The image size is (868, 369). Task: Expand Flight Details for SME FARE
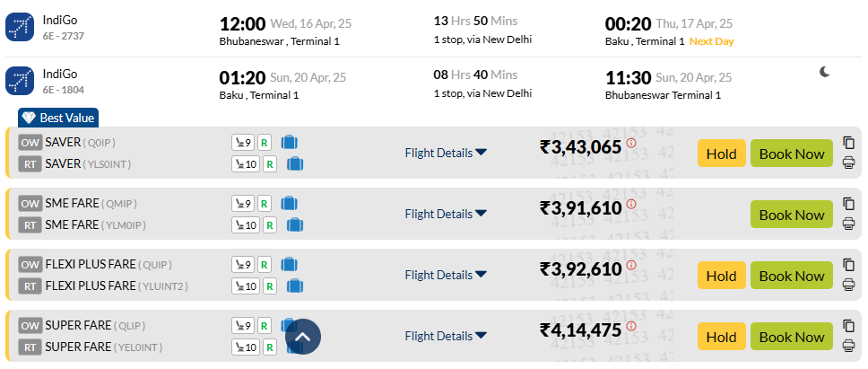click(446, 214)
